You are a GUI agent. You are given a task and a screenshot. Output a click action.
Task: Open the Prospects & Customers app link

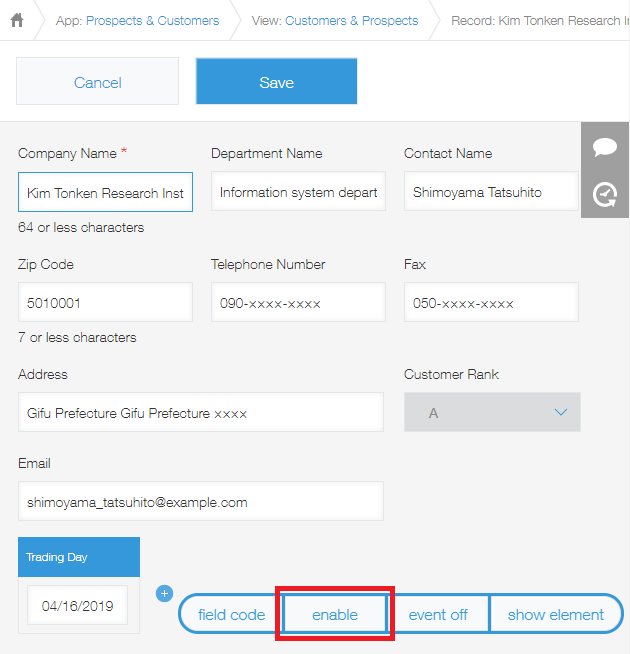click(152, 20)
